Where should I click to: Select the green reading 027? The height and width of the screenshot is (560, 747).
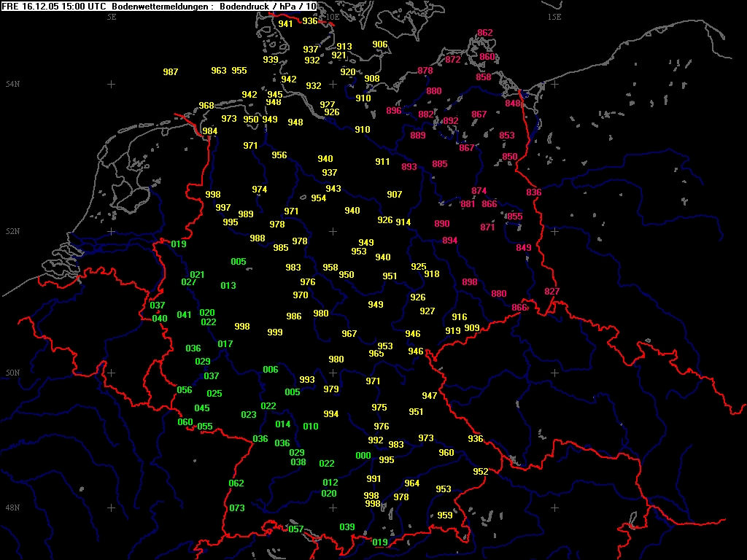tap(189, 282)
